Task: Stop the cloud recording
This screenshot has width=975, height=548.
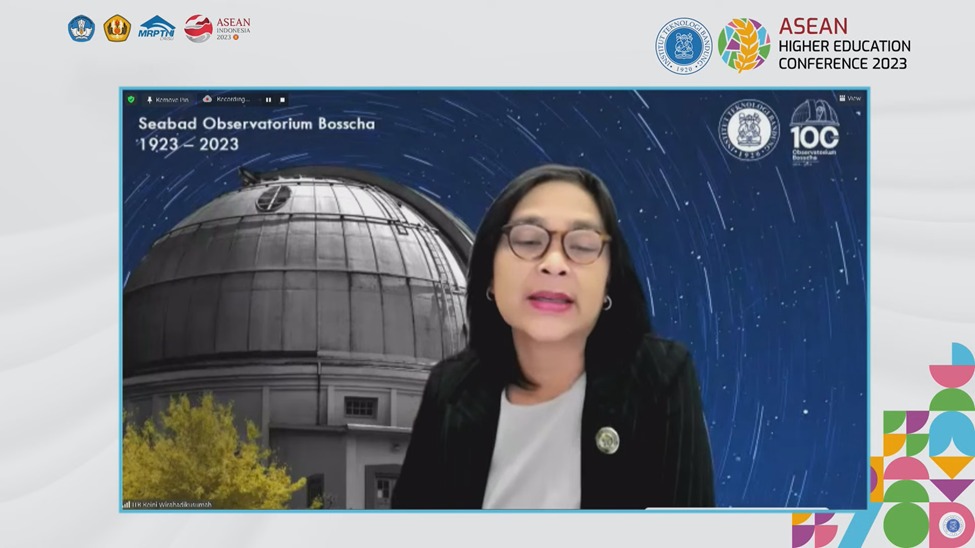Action: pyautogui.click(x=283, y=99)
